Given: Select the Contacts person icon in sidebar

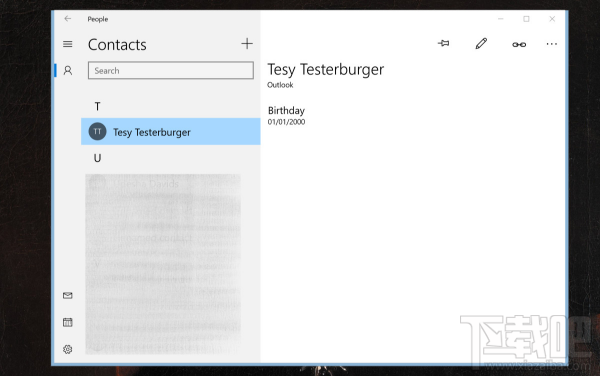Looking at the screenshot, I should [68, 70].
